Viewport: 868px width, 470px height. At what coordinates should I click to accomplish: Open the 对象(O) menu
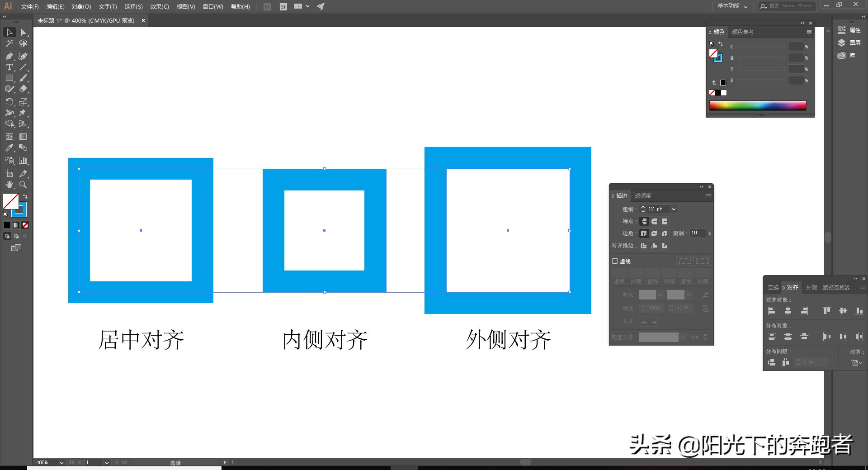coord(81,7)
